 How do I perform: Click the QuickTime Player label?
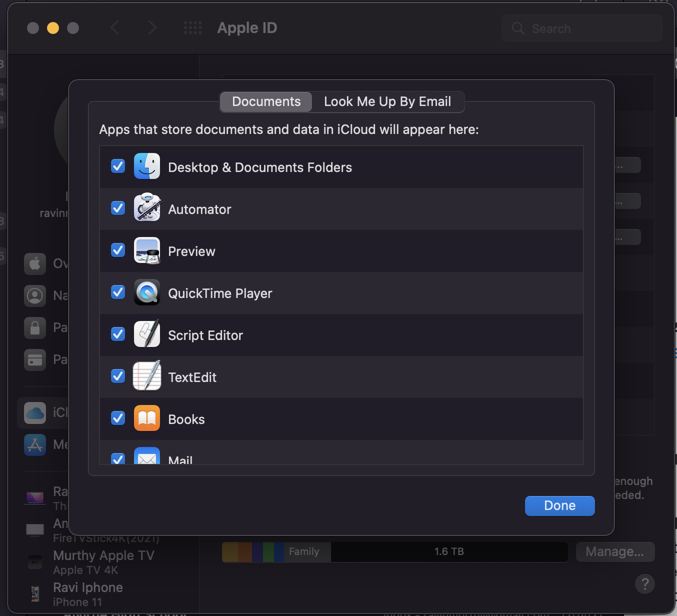coord(220,293)
